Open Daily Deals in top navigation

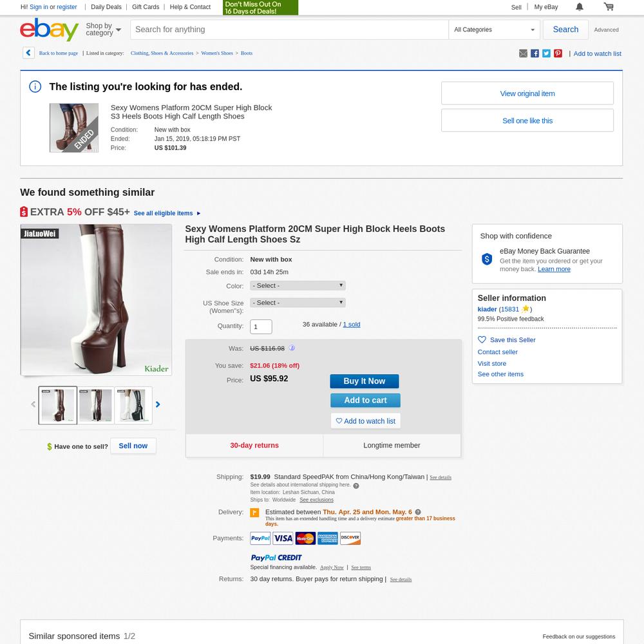106,7
